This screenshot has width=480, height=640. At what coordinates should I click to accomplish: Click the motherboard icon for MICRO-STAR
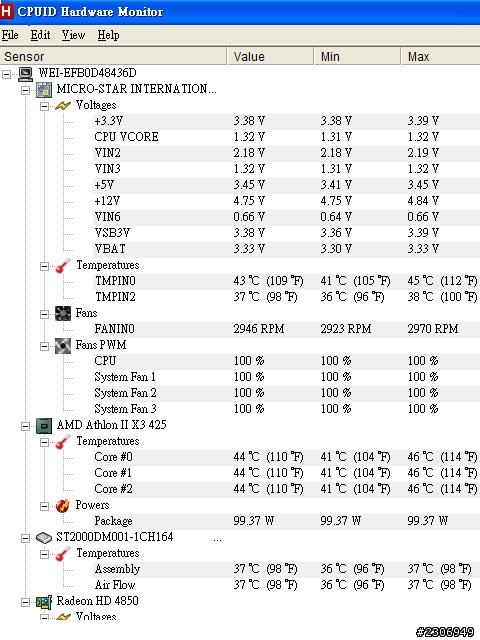pyautogui.click(x=44, y=89)
